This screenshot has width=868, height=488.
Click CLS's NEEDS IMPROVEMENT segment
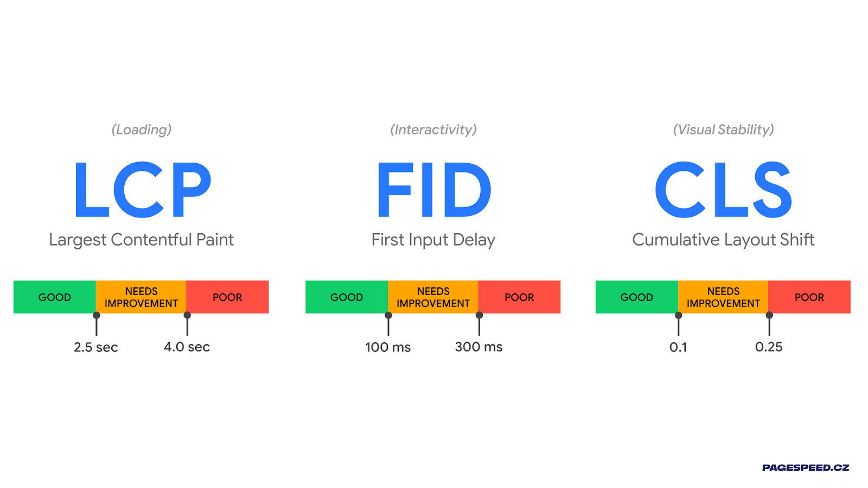pyautogui.click(x=723, y=297)
